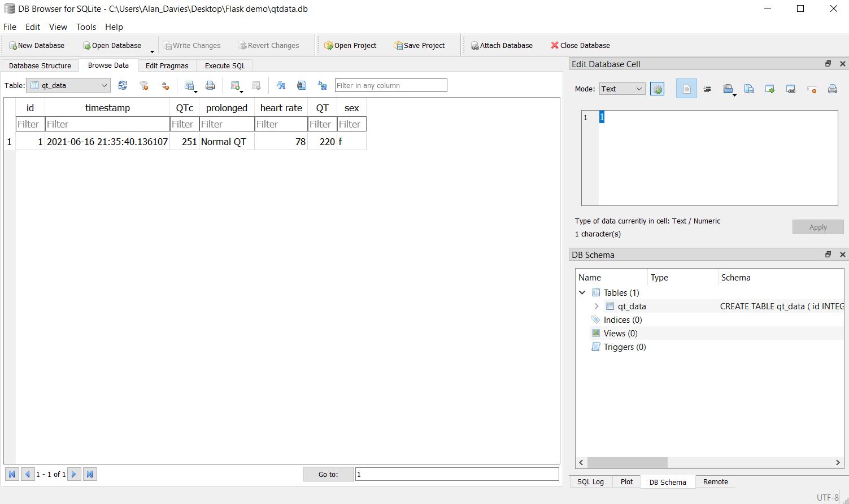
Task: Insert a new record in table
Action: (x=235, y=86)
